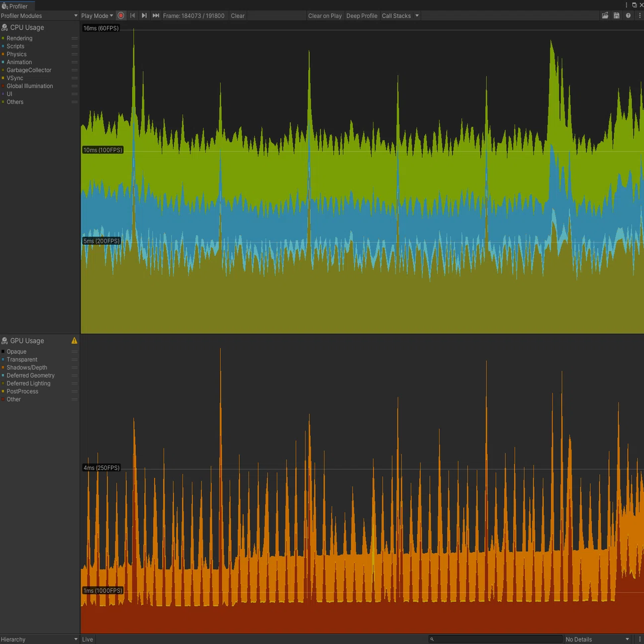This screenshot has width=644, height=644.
Task: Toggle the Deep Profile option
Action: click(362, 16)
